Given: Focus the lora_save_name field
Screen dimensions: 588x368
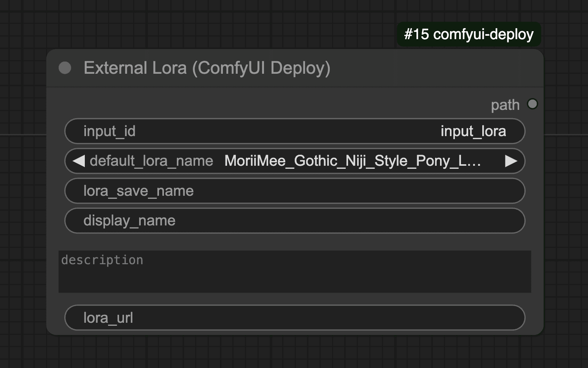Looking at the screenshot, I should [x=295, y=191].
